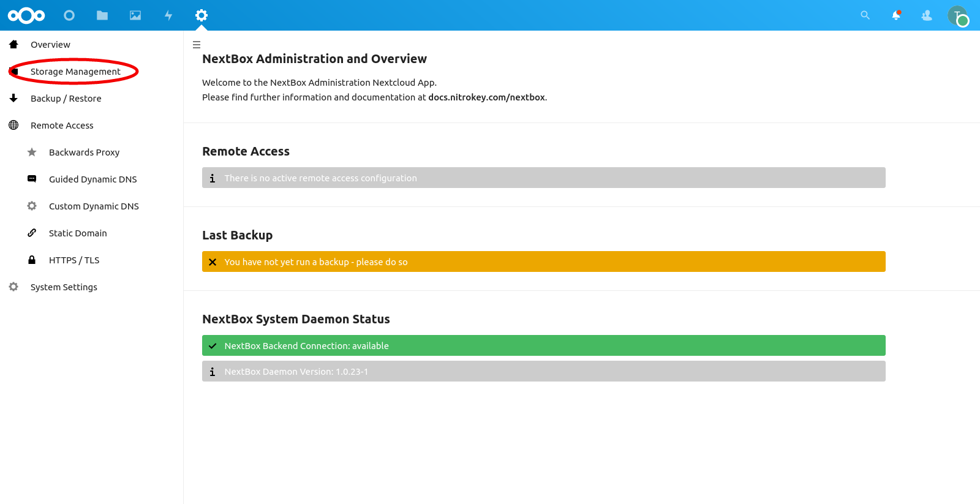Viewport: 980px width, 504px height.
Task: Open the user avatar menu
Action: click(958, 16)
